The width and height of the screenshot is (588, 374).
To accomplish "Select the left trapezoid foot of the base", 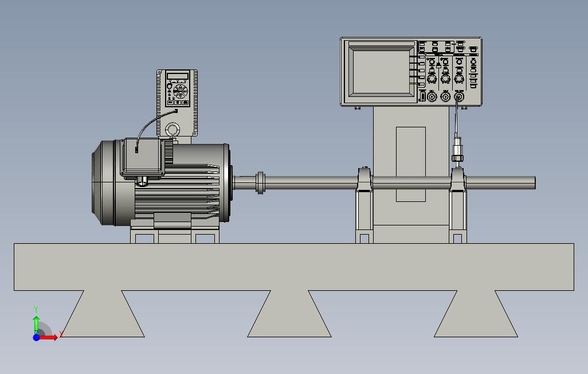I will click(x=103, y=314).
